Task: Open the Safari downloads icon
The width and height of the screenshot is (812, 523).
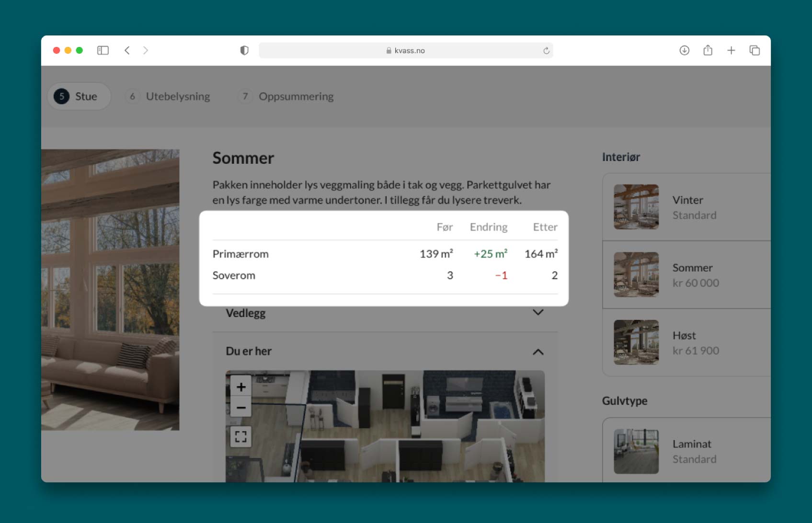Action: coord(684,50)
